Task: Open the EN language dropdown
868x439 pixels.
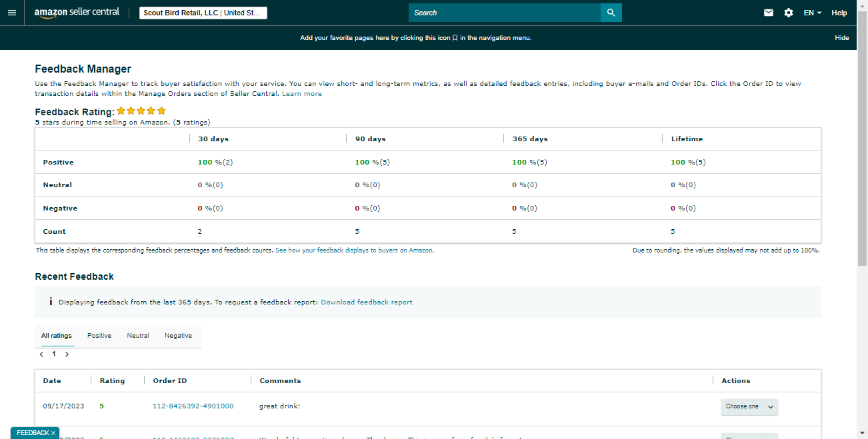Action: 812,13
